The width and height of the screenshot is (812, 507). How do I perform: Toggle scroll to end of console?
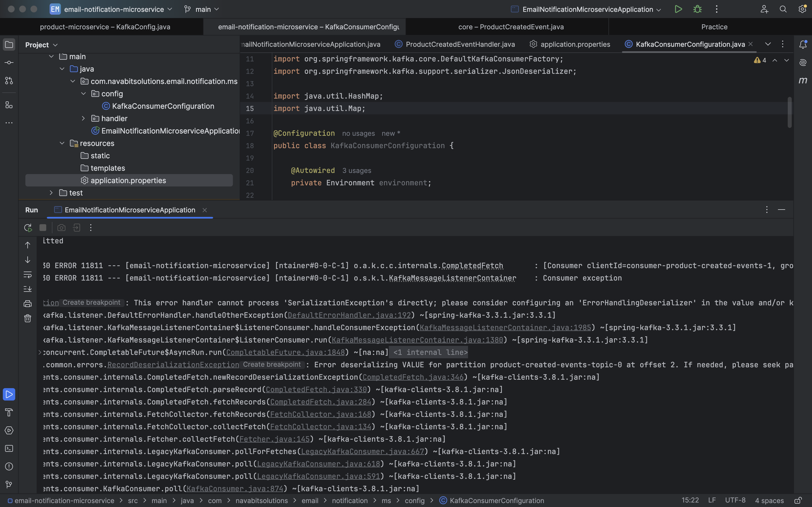(28, 289)
